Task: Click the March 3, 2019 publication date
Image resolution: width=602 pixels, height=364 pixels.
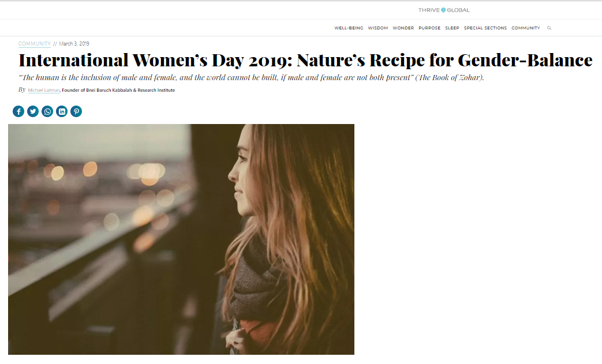Action: pos(74,44)
